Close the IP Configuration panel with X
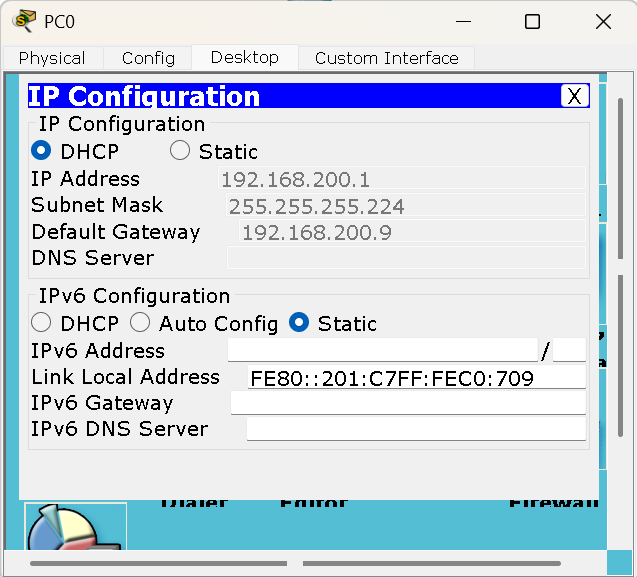 coord(574,96)
